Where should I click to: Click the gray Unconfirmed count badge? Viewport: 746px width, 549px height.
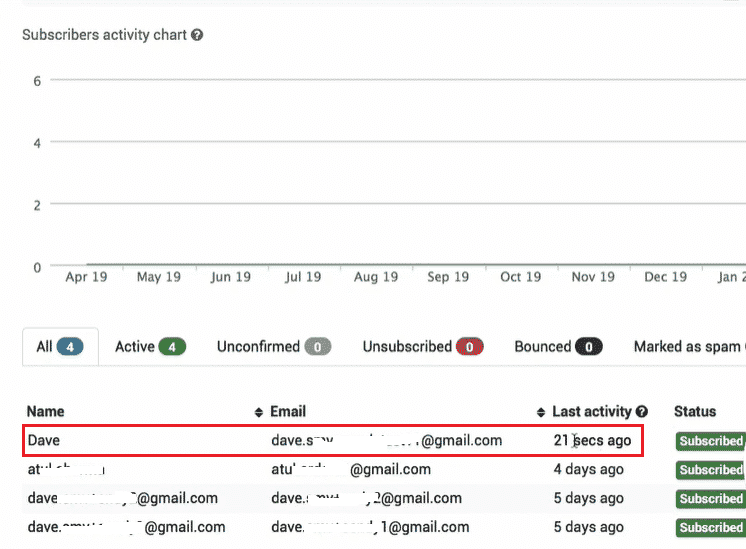tap(317, 347)
